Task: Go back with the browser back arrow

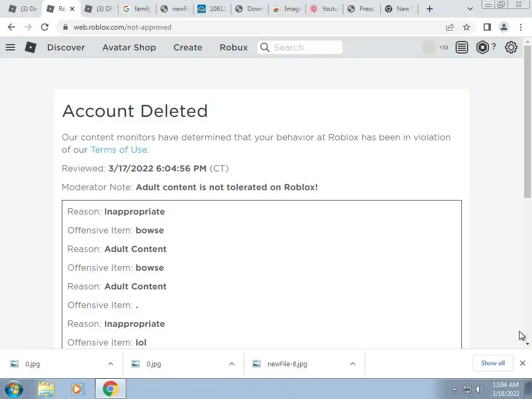Action: [x=11, y=27]
